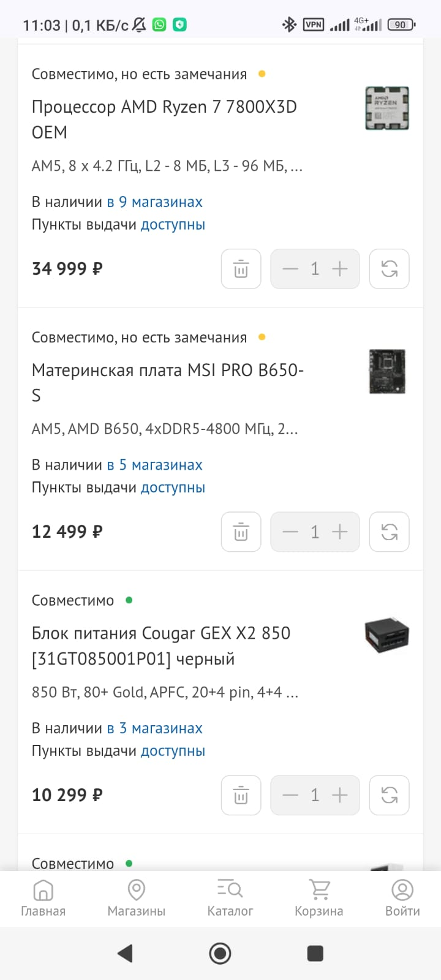Decrease the Ryzen processor quantity
This screenshot has width=441, height=980.
[290, 269]
